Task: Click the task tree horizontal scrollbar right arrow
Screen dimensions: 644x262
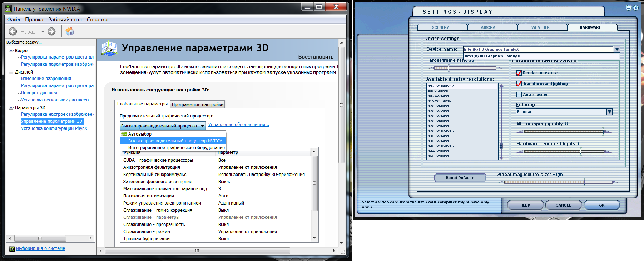Action: [x=90, y=238]
